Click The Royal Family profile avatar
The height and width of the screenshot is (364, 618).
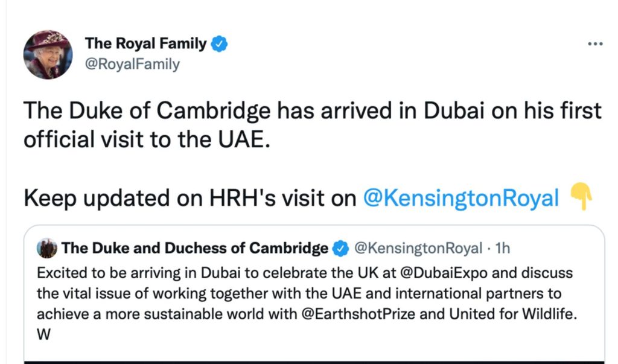[x=48, y=54]
